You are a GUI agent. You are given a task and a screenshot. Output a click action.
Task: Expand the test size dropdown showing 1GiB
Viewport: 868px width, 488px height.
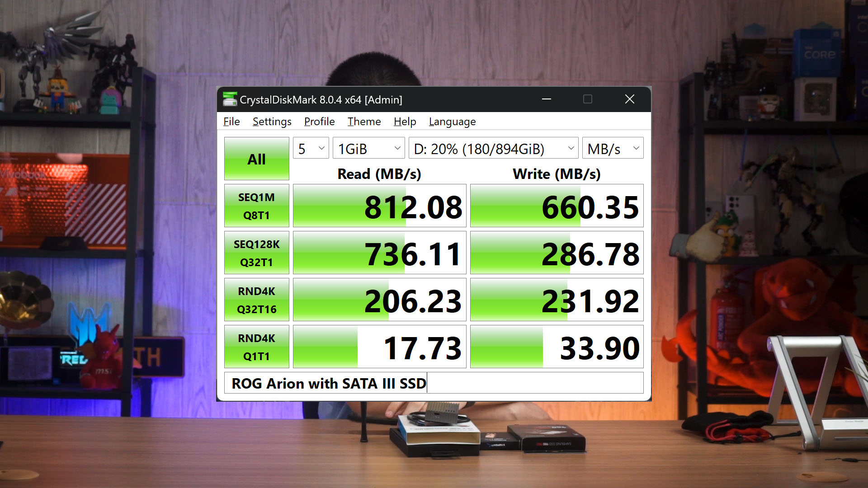(x=369, y=148)
